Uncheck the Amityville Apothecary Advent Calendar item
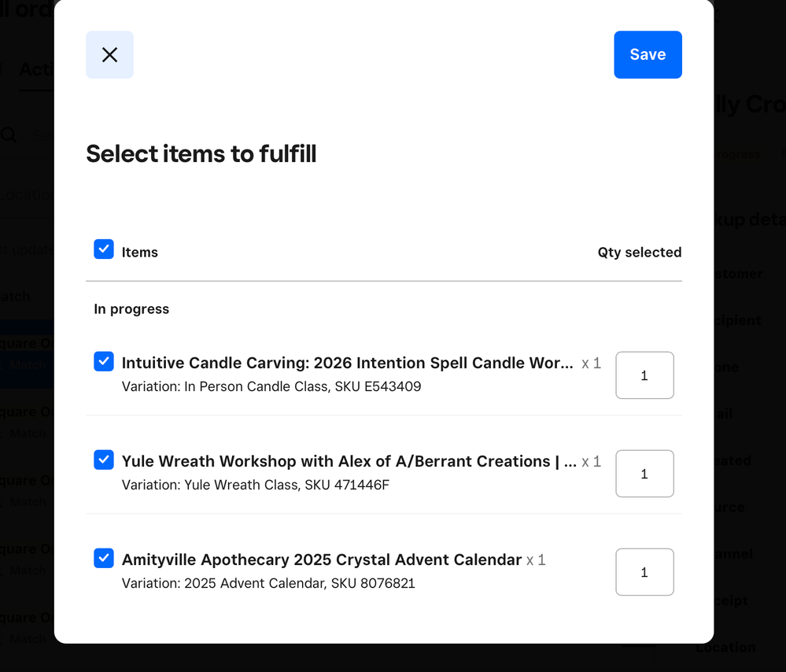Image resolution: width=786 pixels, height=672 pixels. [103, 558]
